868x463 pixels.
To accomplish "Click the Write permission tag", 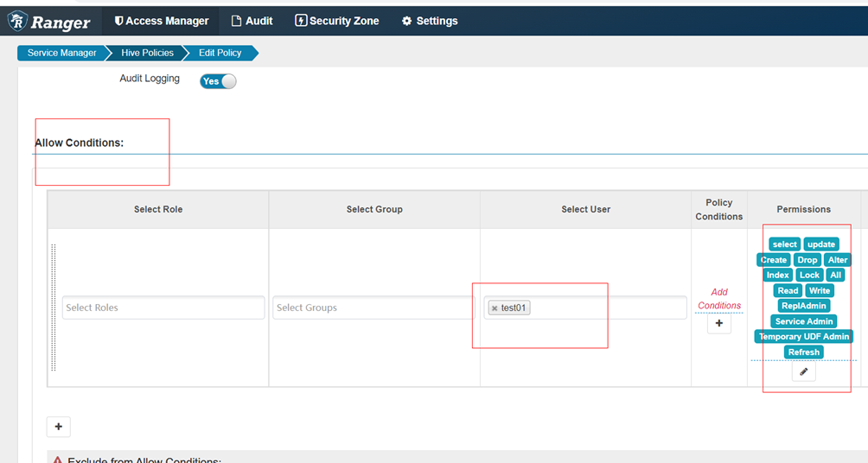I will (820, 290).
